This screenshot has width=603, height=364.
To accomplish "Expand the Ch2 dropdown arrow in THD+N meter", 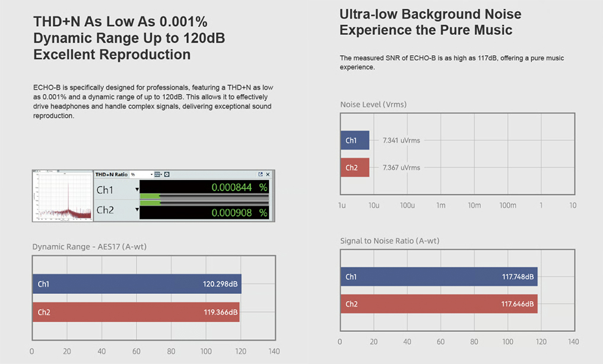I will 137,209.
